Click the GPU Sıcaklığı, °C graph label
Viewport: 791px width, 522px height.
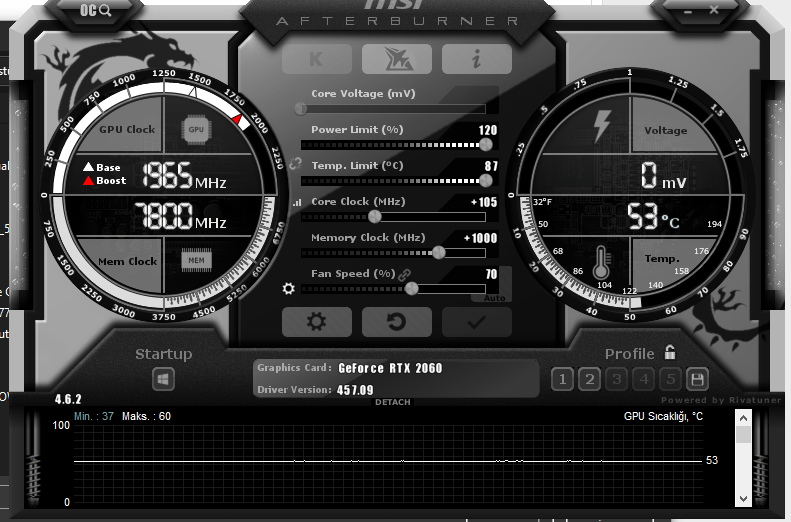point(663,417)
